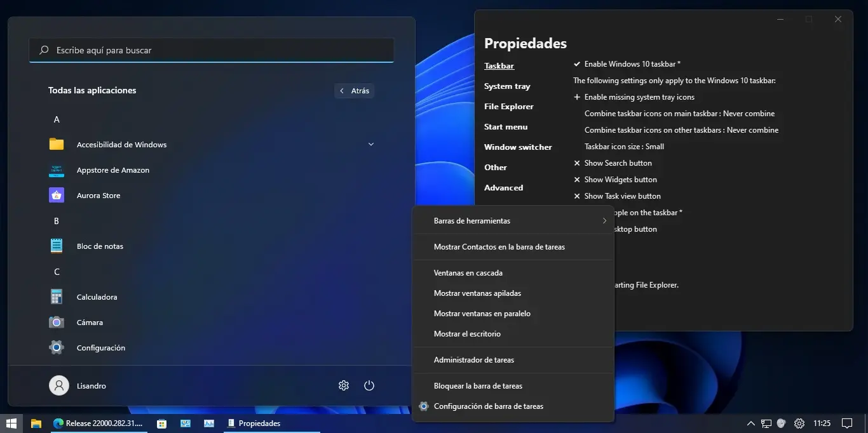
Task: Open the Windows Start button on taskbar
Action: (x=11, y=423)
